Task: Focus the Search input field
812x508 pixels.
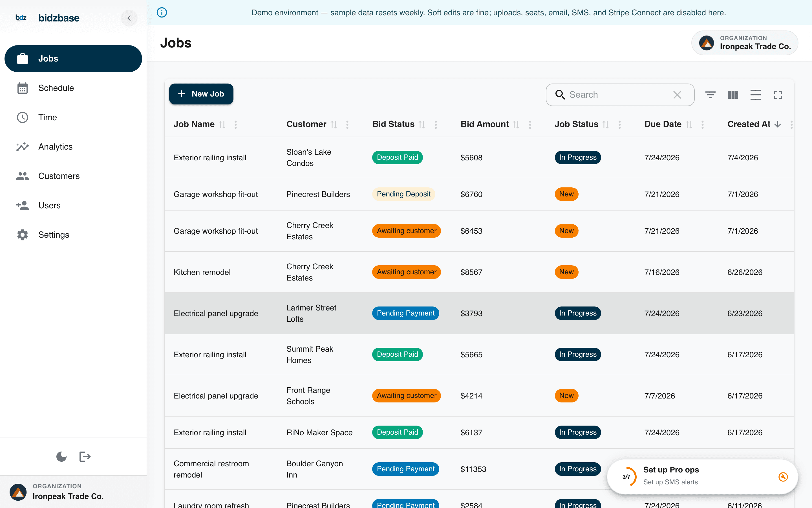Action: tap(619, 95)
